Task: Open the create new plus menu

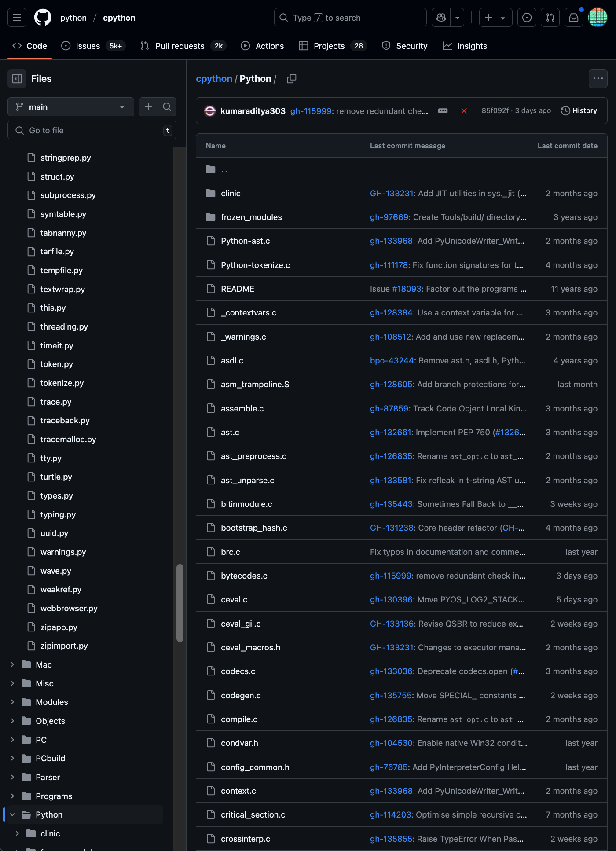Action: 495,18
